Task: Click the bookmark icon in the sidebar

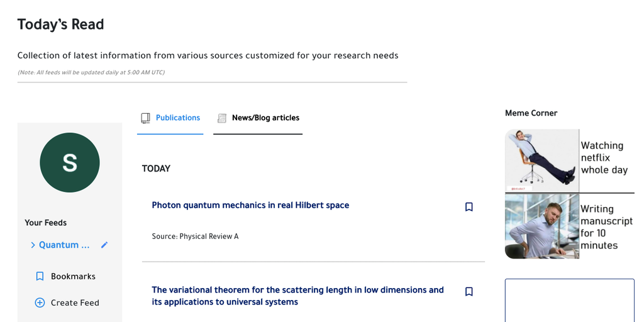Action: coord(40,276)
